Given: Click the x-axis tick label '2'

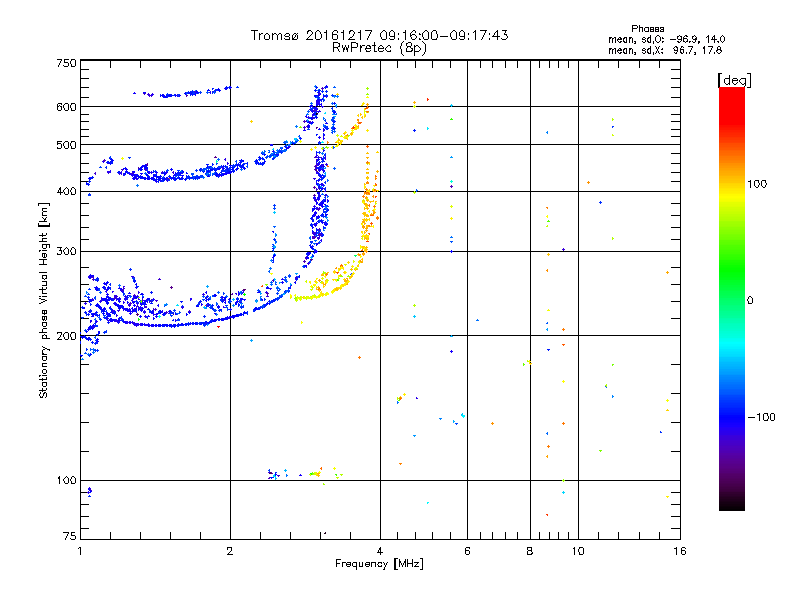Looking at the screenshot, I should tap(230, 551).
